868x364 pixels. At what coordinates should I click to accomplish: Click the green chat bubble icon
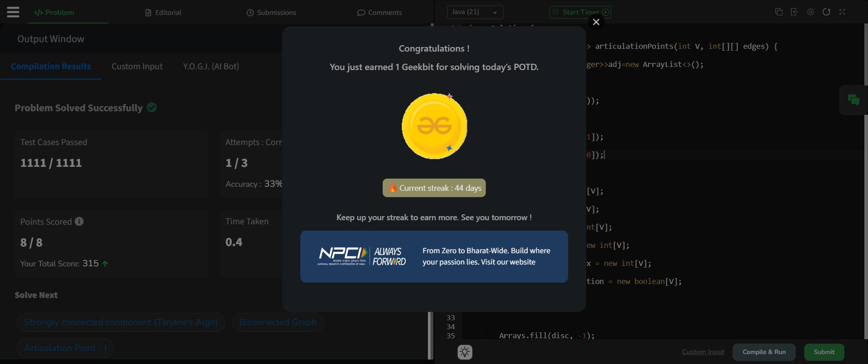(854, 100)
